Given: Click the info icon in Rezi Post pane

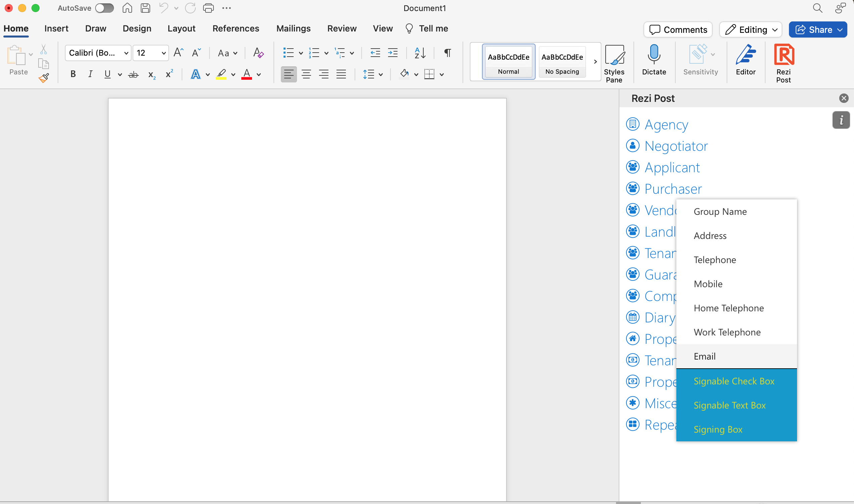Looking at the screenshot, I should [x=841, y=120].
